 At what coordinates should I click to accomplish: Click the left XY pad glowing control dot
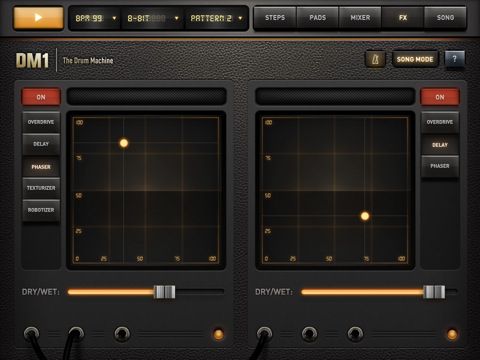click(x=124, y=143)
